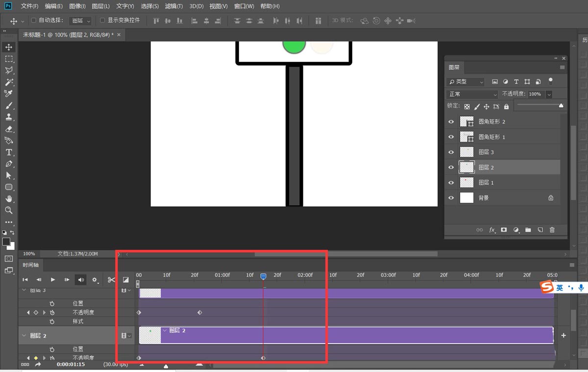This screenshot has height=372, width=588.
Task: Step back to previous frame
Action: [39, 280]
